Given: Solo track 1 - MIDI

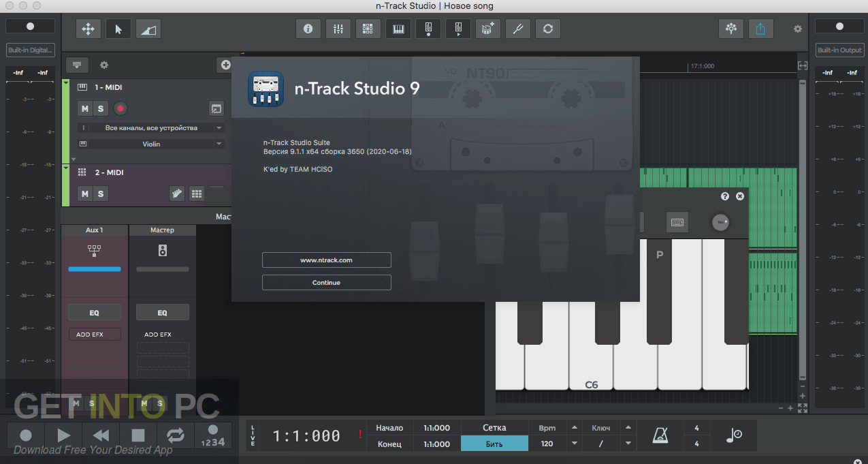Looking at the screenshot, I should tap(101, 108).
